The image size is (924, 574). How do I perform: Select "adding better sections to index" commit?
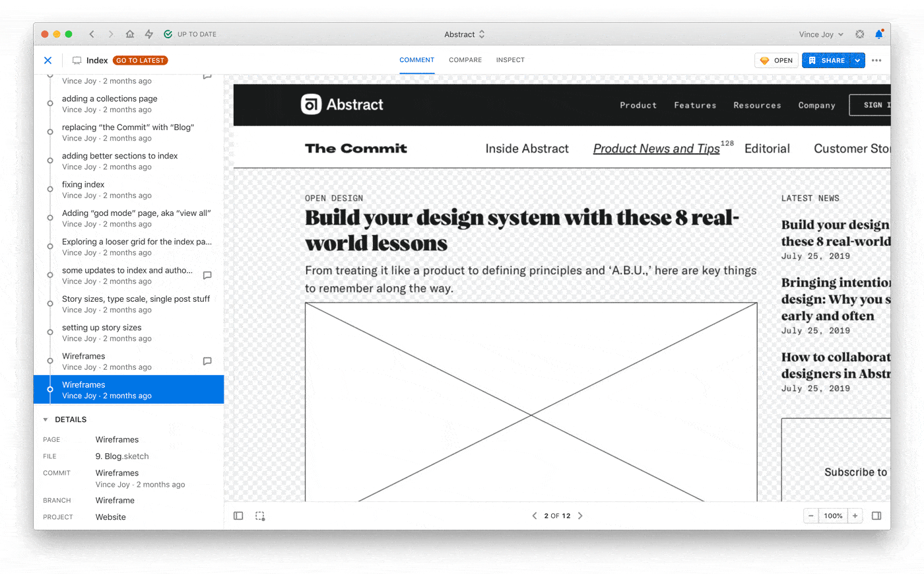point(129,161)
